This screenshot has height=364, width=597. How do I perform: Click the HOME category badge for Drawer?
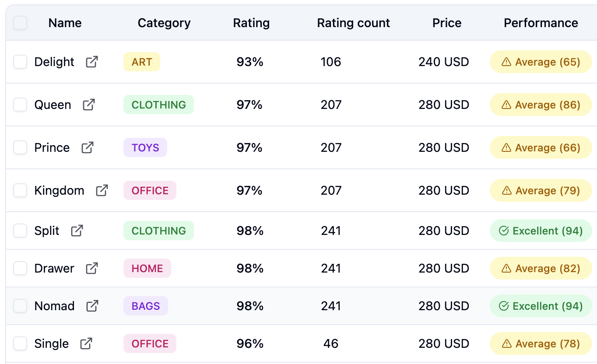point(147,268)
